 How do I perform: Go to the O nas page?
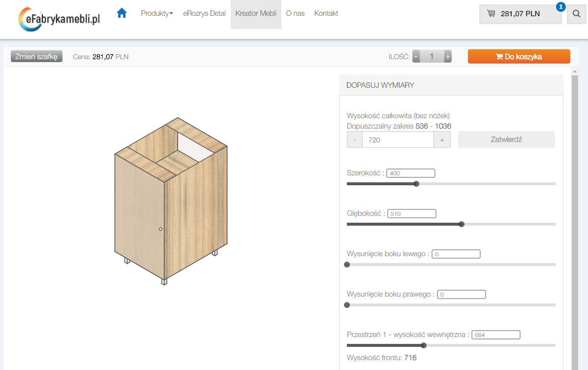click(x=295, y=13)
